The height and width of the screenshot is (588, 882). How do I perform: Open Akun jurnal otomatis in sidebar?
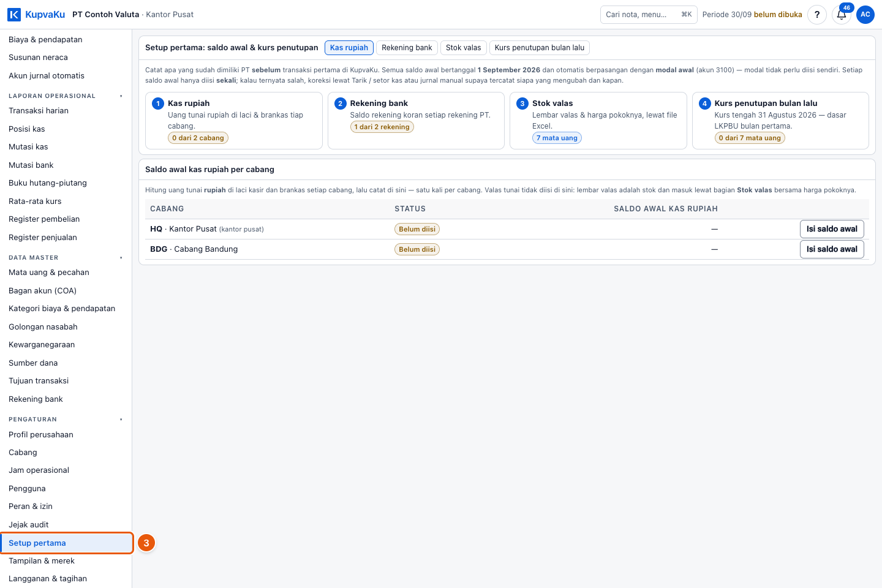click(x=66, y=75)
